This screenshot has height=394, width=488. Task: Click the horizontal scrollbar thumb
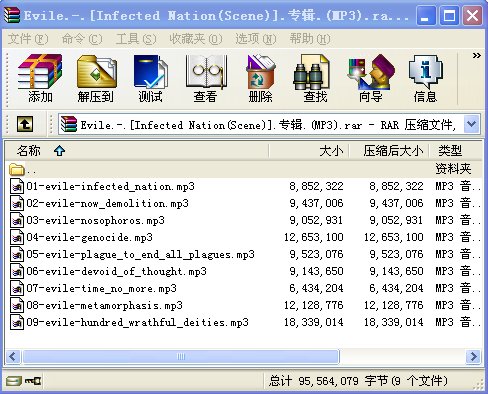point(181,357)
